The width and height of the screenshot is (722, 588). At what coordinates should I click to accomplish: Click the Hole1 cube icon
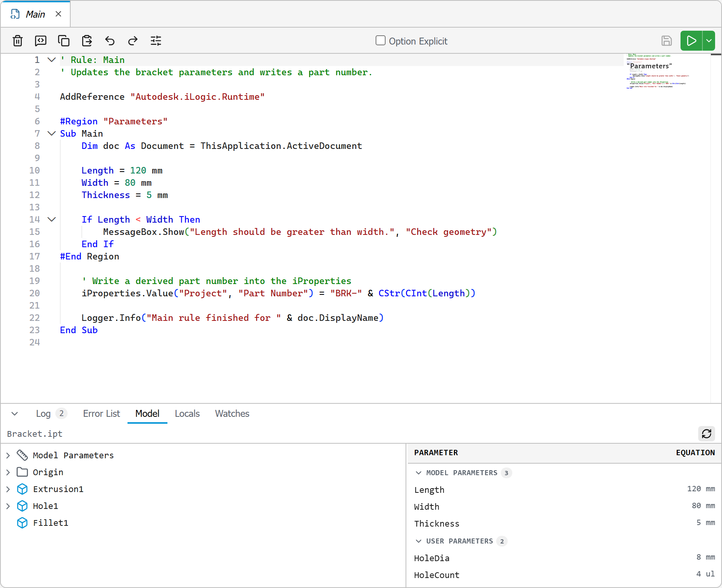22,506
